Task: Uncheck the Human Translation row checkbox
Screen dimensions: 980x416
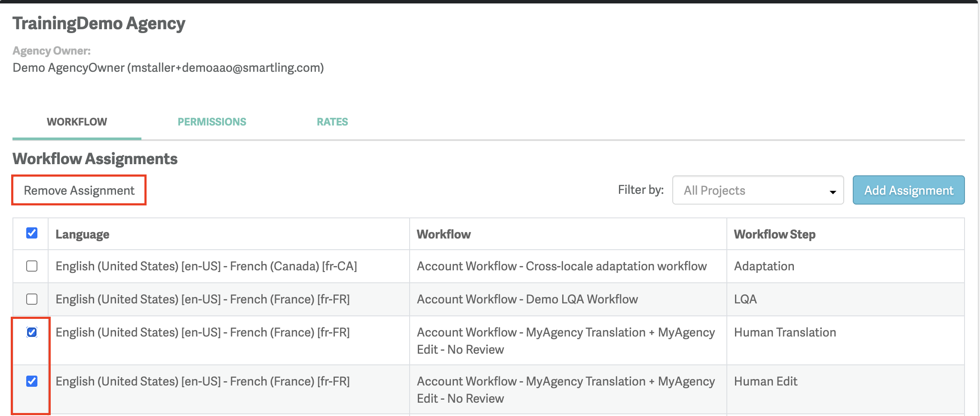Action: [32, 332]
